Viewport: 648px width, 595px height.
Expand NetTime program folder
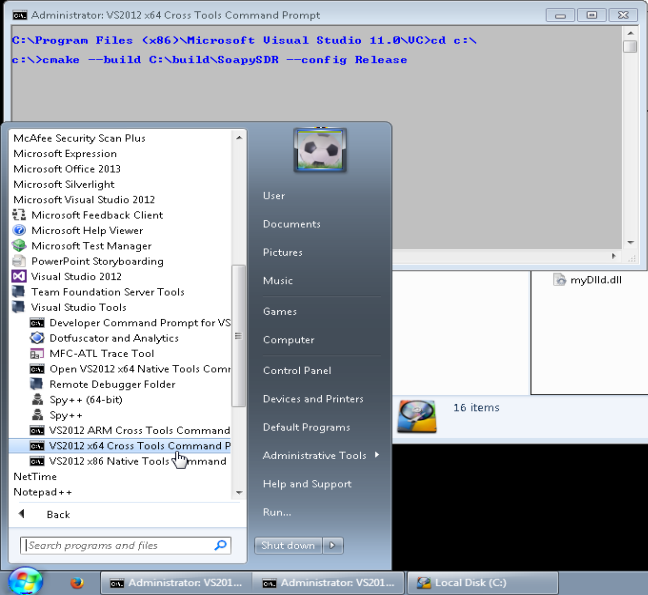(35, 476)
